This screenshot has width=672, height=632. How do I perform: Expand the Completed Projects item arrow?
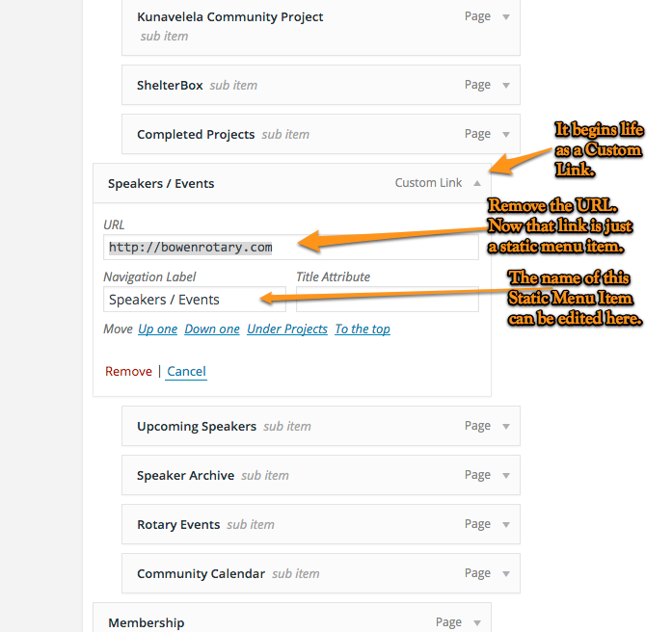point(506,135)
